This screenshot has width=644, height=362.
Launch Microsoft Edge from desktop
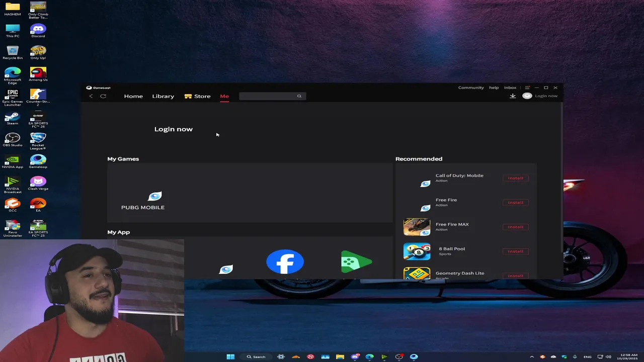(x=13, y=75)
